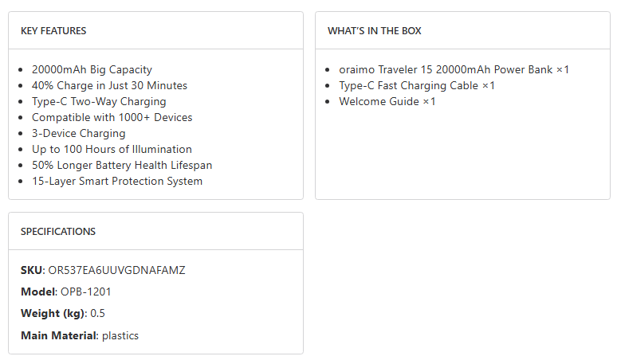The height and width of the screenshot is (364, 617).
Task: Select the plastics material value
Action: coord(119,335)
